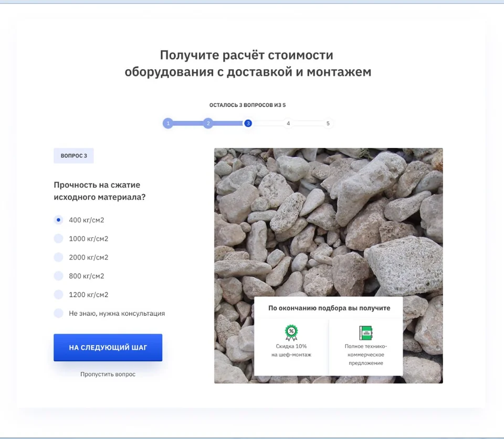Go to step 1 in progress bar
Image resolution: width=504 pixels, height=439 pixels.
tap(168, 123)
